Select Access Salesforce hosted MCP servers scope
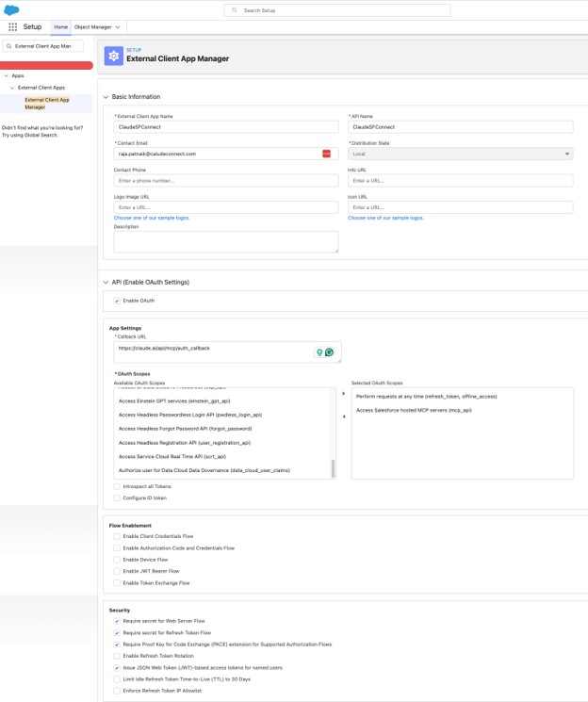588x702 pixels. tap(414, 410)
